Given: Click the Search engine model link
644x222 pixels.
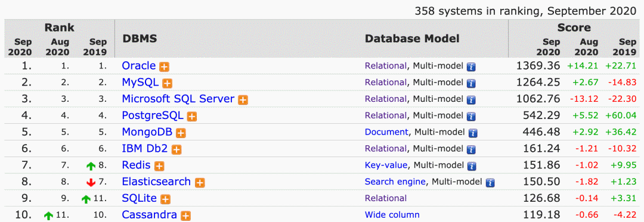Looking at the screenshot, I should pos(395,182).
